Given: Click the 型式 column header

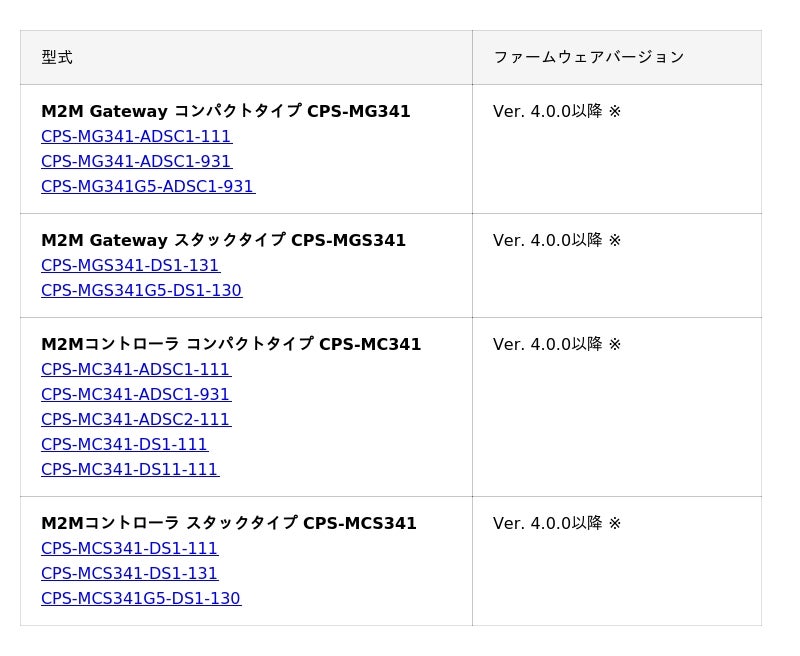Looking at the screenshot, I should click(x=57, y=58).
